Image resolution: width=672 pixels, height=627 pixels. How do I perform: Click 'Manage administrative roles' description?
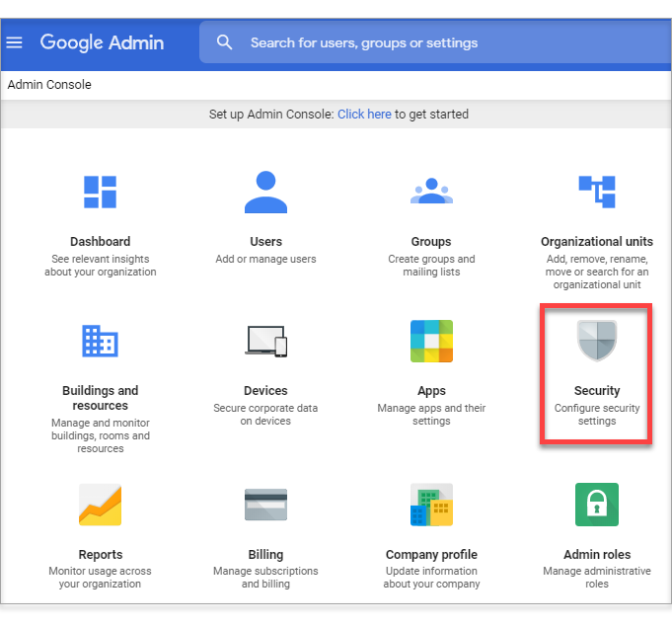[x=597, y=578]
